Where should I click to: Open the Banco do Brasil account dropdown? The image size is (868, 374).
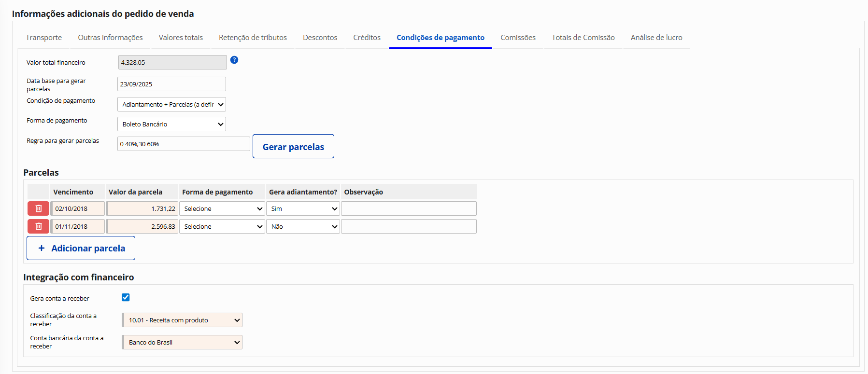coord(183,342)
